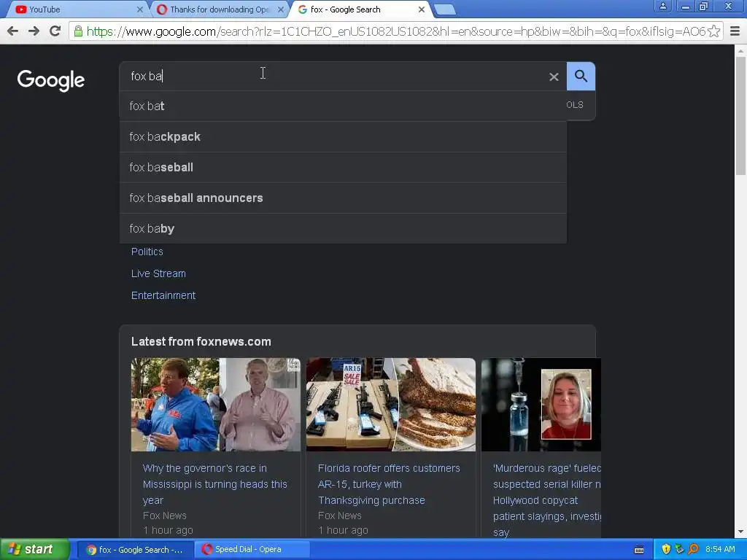Click the vertical scrollbar thumb

click(741, 115)
